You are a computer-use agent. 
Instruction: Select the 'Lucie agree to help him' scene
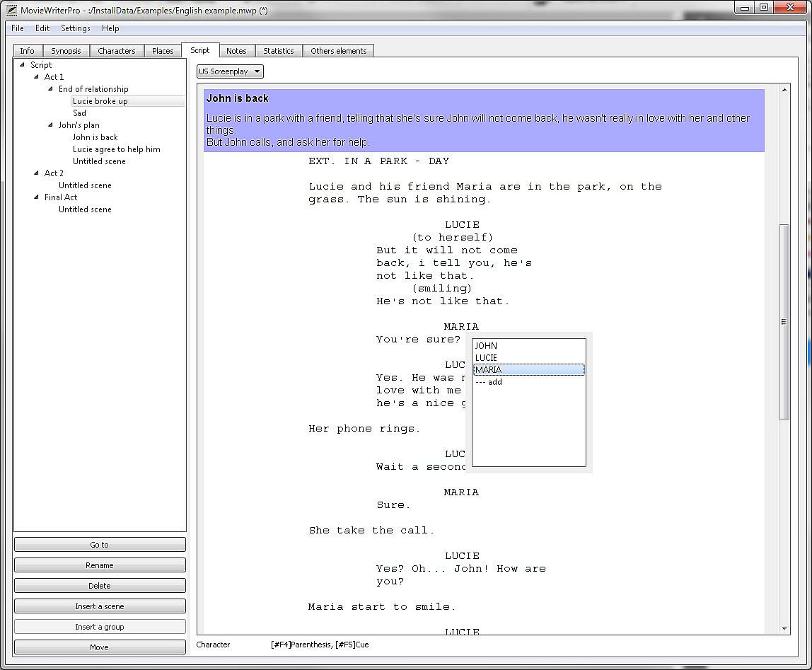117,149
